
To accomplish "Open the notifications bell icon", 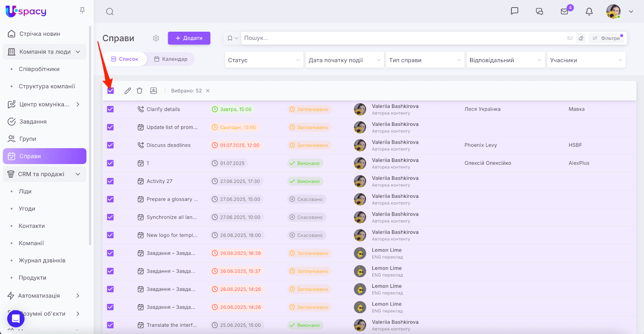I will point(589,12).
